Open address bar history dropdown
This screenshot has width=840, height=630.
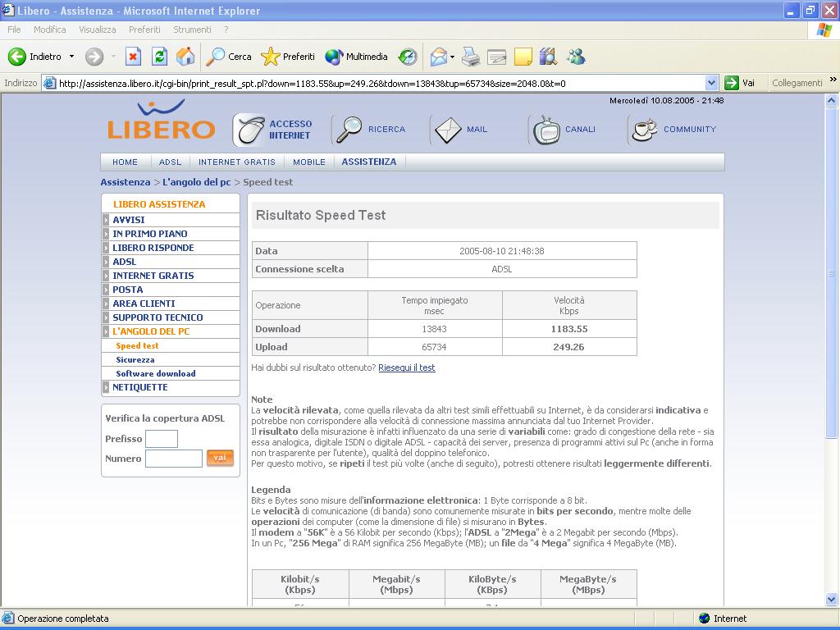711,83
